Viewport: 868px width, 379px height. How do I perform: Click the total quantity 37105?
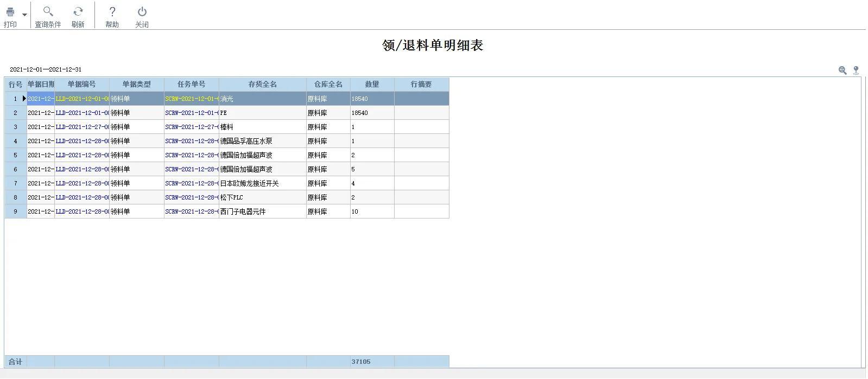pos(372,362)
